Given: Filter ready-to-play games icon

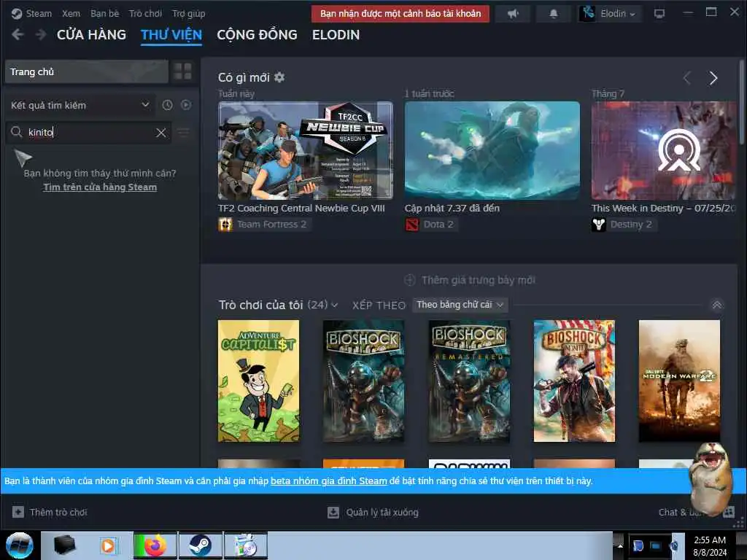Looking at the screenshot, I should [x=186, y=105].
